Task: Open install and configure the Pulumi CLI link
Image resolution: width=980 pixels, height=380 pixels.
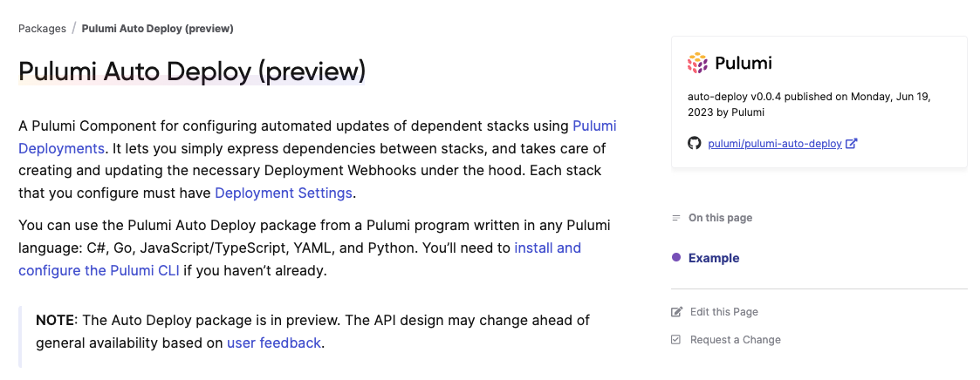Action: pyautogui.click(x=300, y=260)
